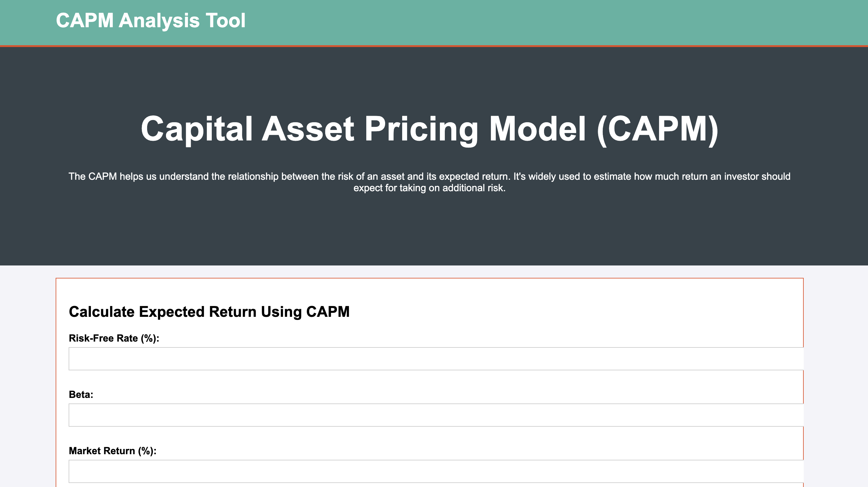Viewport: 868px width, 487px height.
Task: Focus the Risk-Free Rate (%) input field
Action: tap(436, 359)
